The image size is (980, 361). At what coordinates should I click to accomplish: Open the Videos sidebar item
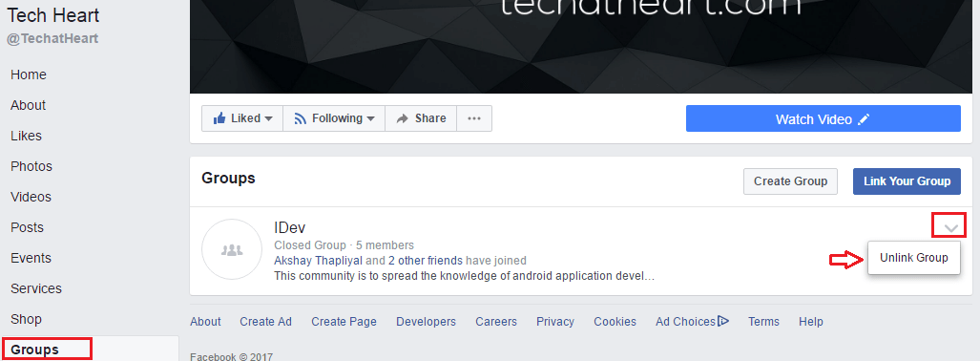point(31,197)
